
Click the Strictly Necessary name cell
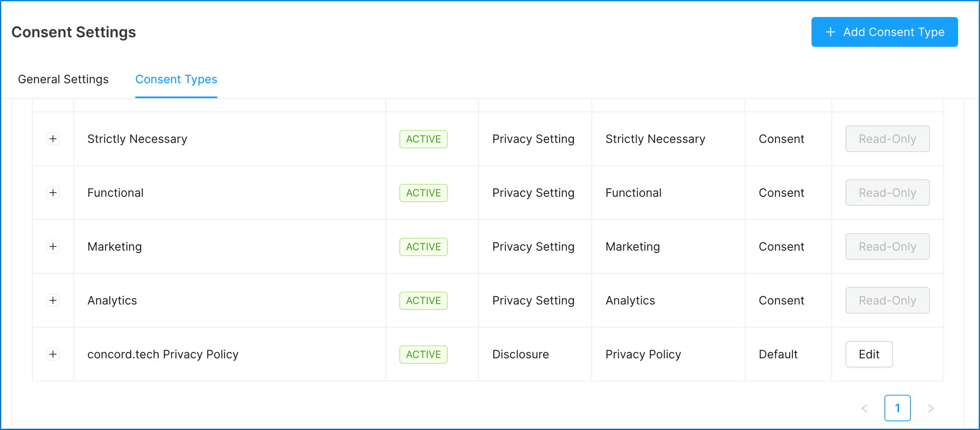click(x=137, y=139)
